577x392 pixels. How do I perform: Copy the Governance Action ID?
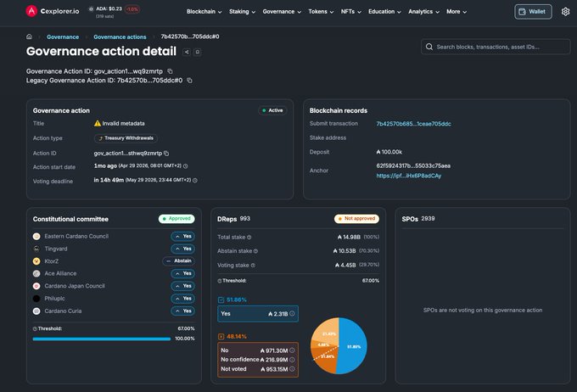170,71
